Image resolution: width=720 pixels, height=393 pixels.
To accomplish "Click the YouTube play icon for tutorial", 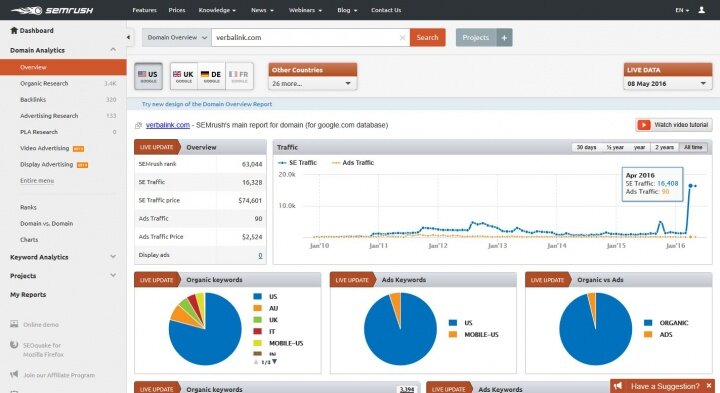I will (x=644, y=125).
